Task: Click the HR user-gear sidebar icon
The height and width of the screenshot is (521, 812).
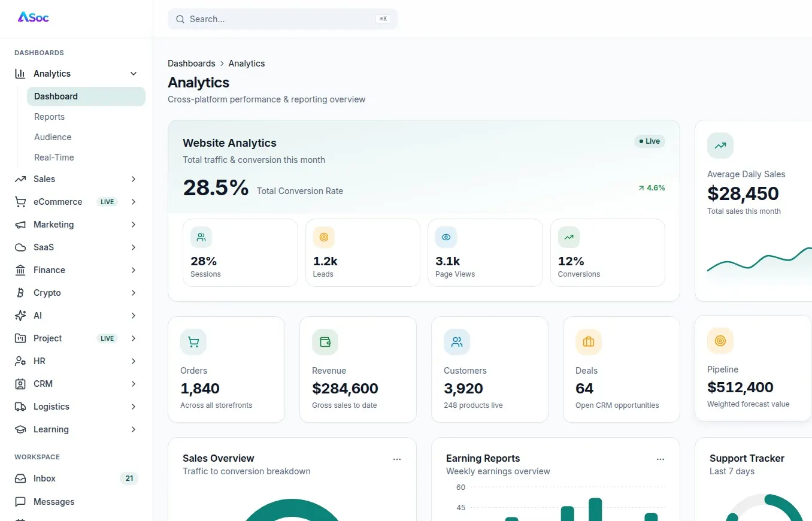Action: pos(20,361)
